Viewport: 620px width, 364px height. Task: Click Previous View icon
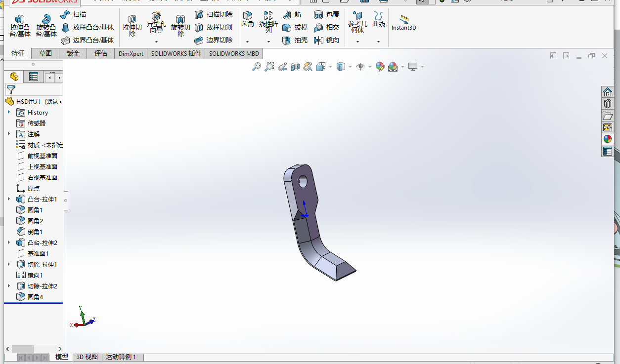point(282,67)
